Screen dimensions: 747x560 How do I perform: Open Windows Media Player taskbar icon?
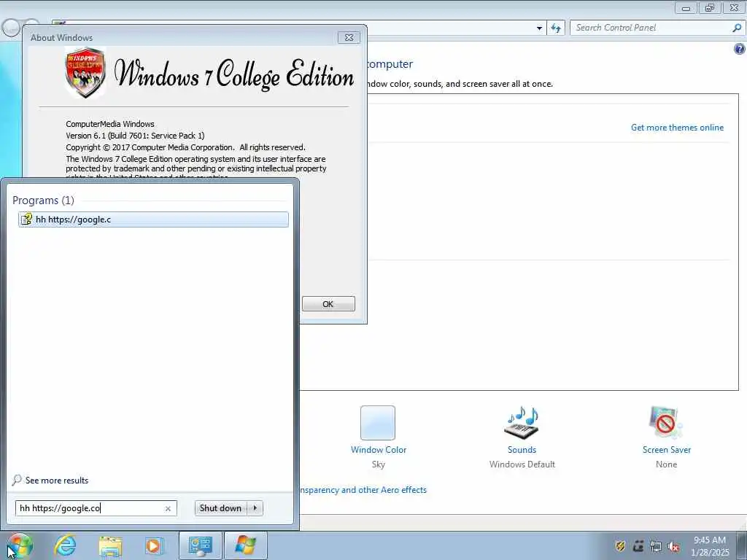click(153, 546)
